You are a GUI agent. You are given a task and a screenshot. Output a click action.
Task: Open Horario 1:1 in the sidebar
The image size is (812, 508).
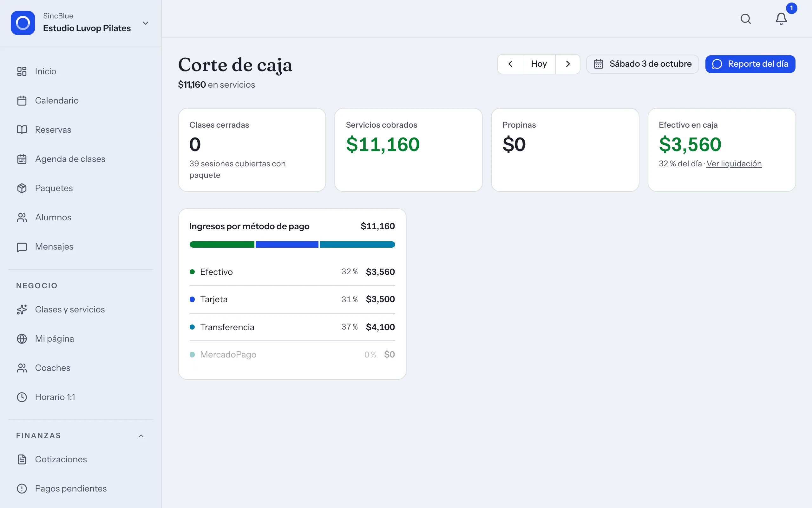pyautogui.click(x=81, y=397)
